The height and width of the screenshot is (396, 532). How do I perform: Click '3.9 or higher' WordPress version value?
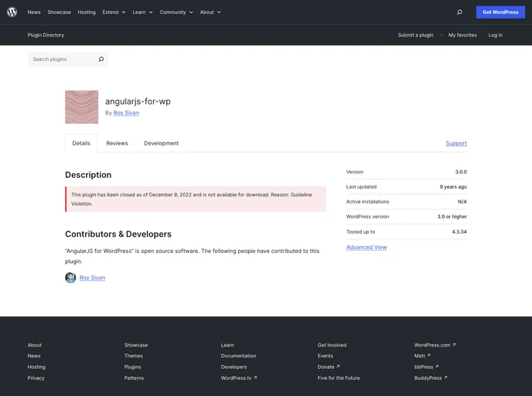point(452,217)
